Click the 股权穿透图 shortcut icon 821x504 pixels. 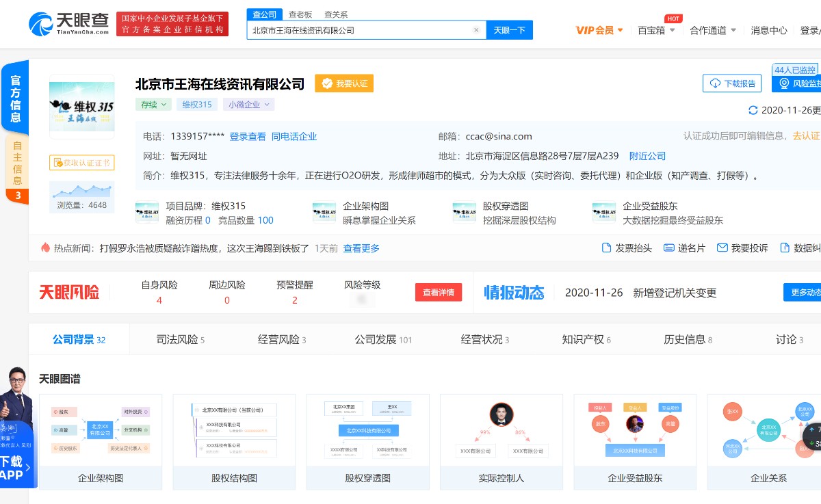tap(465, 213)
